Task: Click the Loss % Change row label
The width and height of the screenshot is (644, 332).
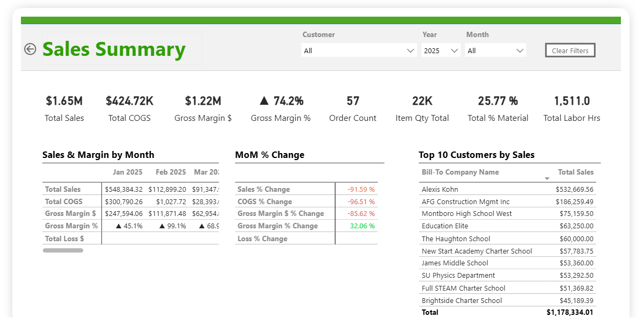Action: click(262, 239)
